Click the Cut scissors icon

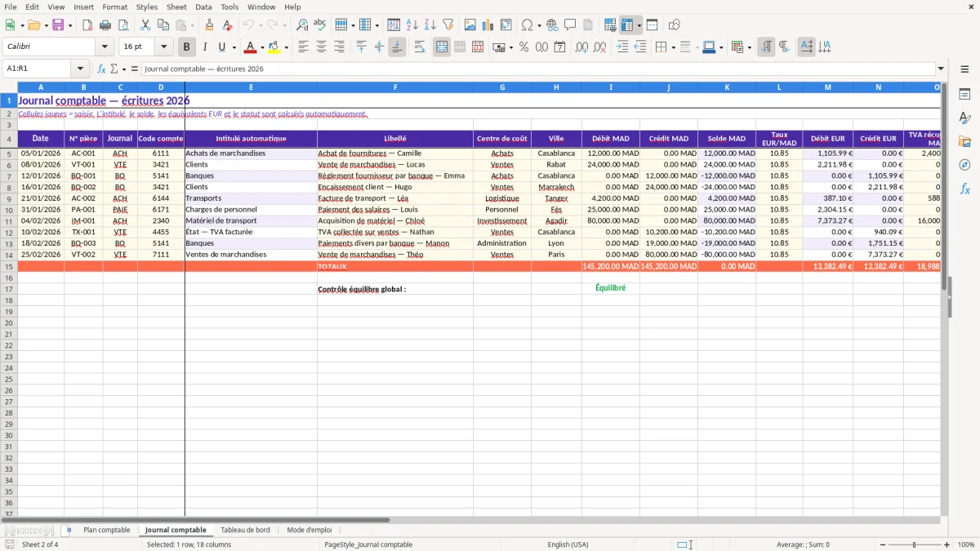point(145,25)
